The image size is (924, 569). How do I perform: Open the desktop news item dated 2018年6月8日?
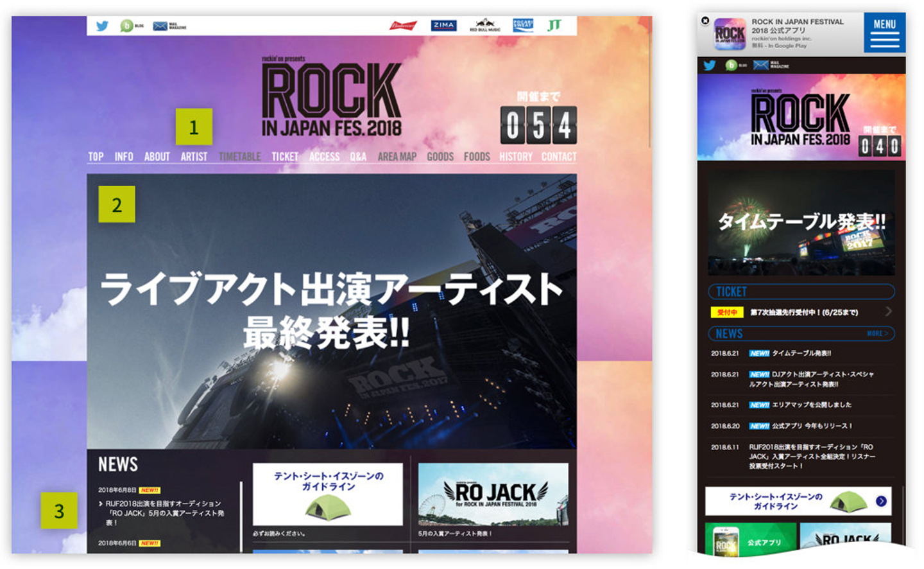coord(162,507)
